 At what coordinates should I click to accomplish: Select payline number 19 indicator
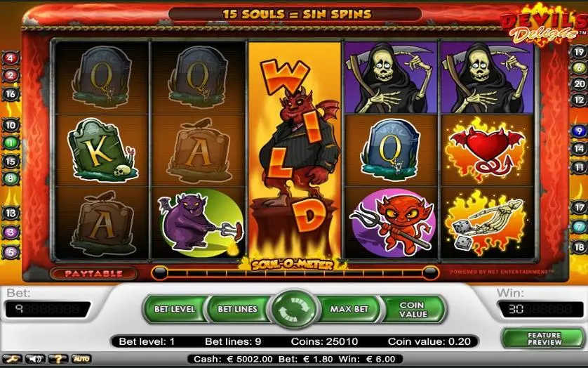click(579, 52)
